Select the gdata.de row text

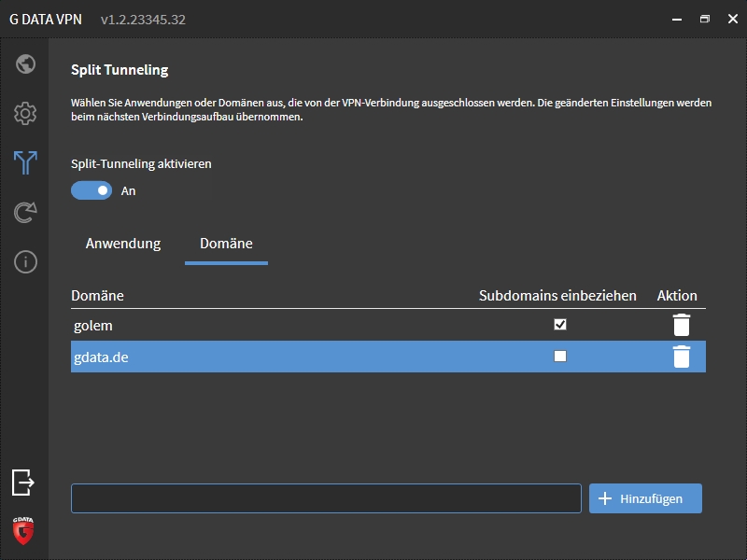coord(101,357)
